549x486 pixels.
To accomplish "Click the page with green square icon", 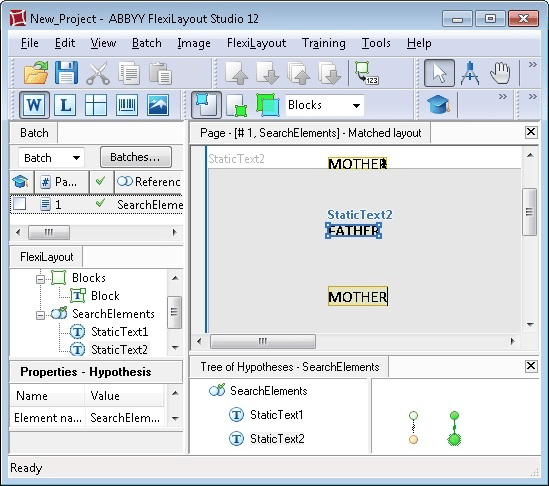I will point(236,105).
